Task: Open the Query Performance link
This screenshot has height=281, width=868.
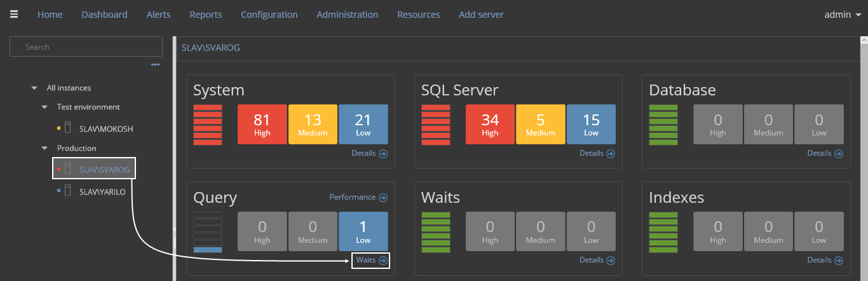Action: tap(358, 197)
